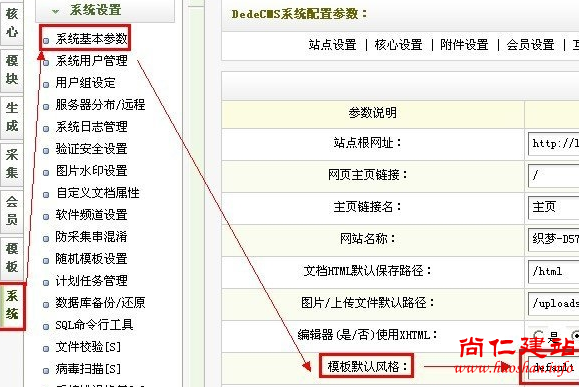This screenshot has height=387, width=579.
Task: Open 用户组设定 menu item
Action: pos(85,83)
